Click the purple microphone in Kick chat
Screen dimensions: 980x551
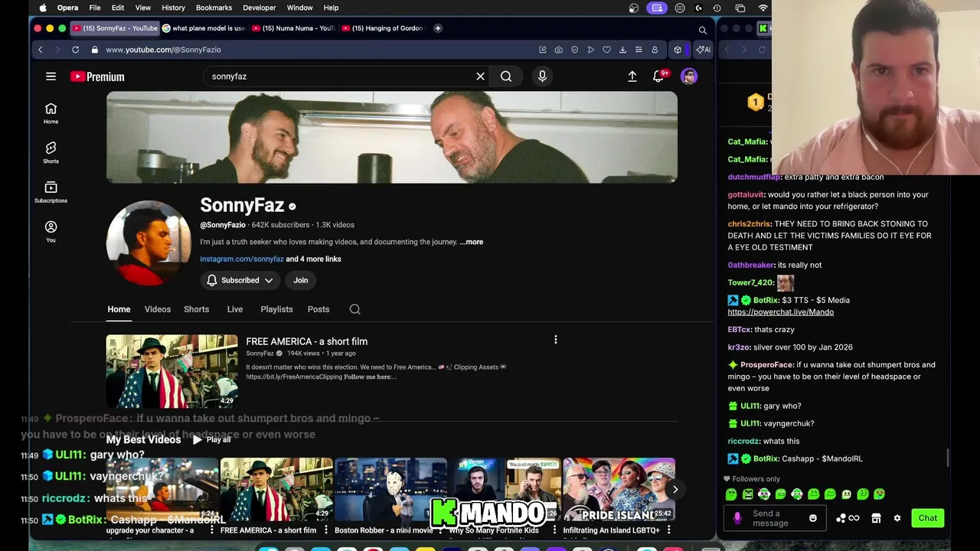[737, 518]
